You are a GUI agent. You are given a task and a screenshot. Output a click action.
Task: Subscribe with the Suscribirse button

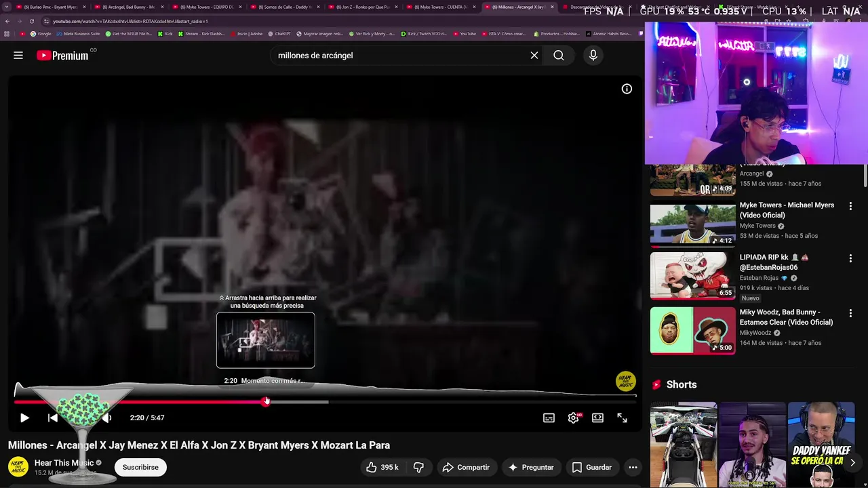point(140,467)
